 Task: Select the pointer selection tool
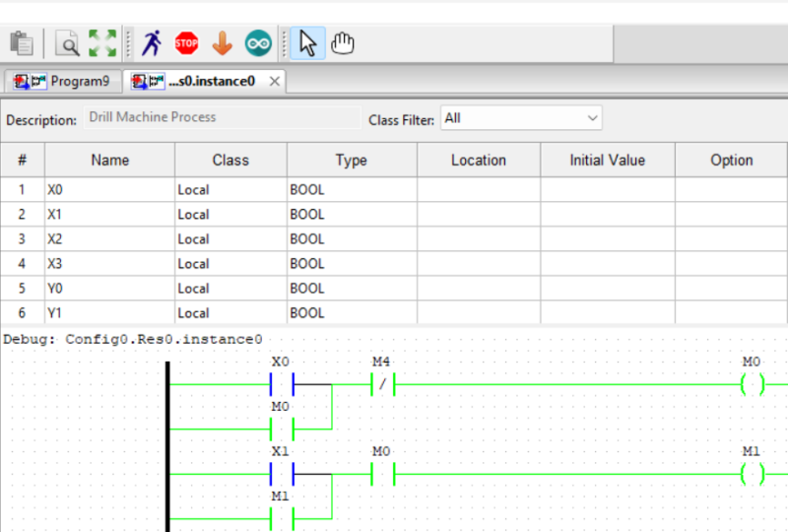tap(307, 43)
